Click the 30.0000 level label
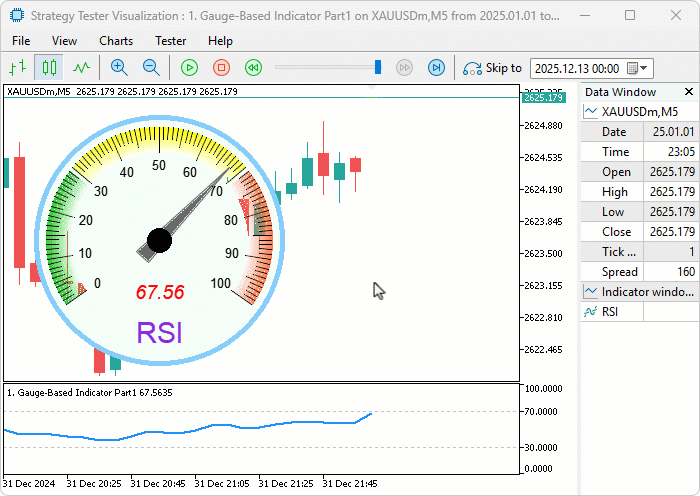Viewport: 700px width, 496px height. pyautogui.click(x=541, y=447)
